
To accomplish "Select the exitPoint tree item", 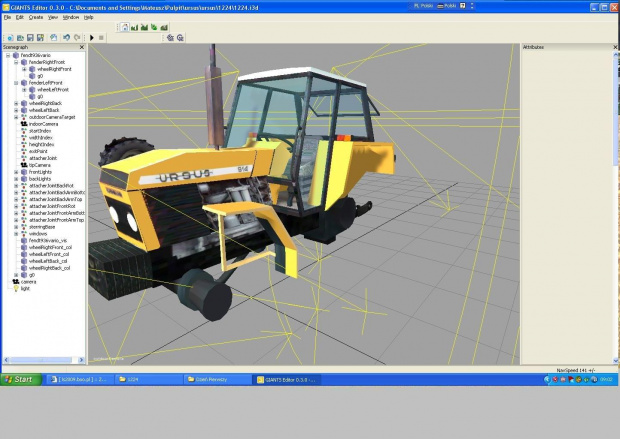I will tap(38, 151).
